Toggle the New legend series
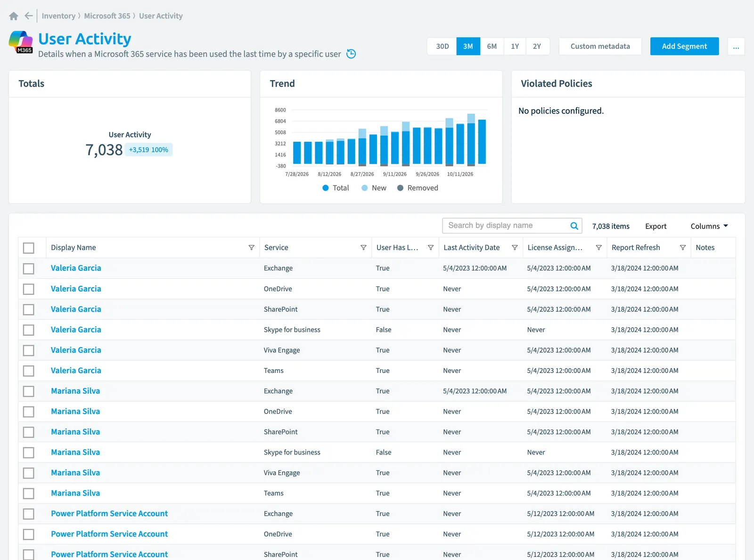 coord(374,188)
